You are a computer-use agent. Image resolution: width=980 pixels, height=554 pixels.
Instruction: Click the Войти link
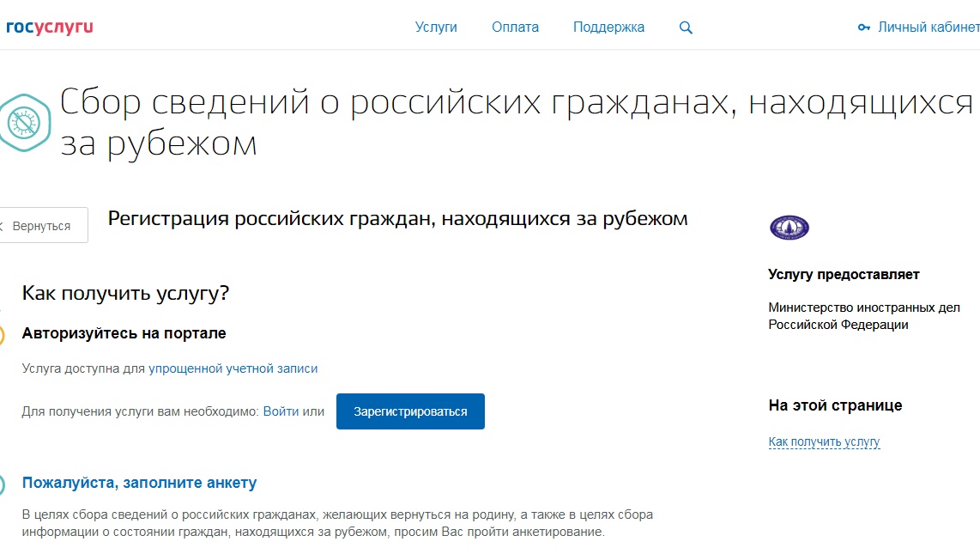[281, 411]
